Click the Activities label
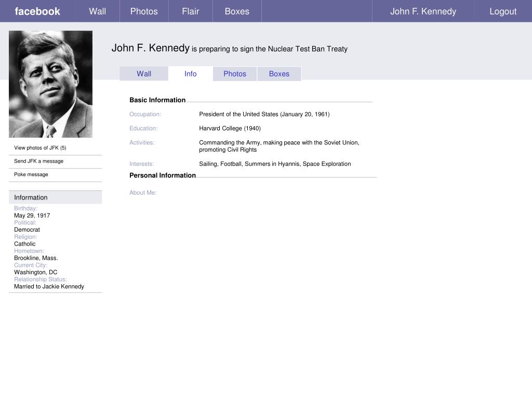Image resolution: width=532 pixels, height=399 pixels. coord(142,143)
